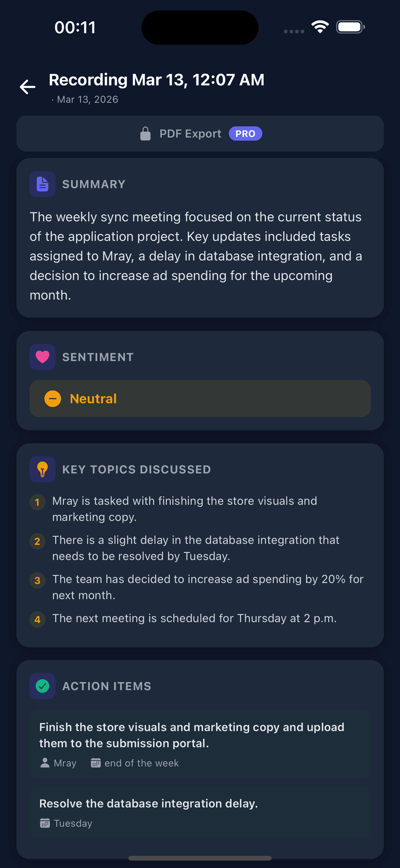Go back using the back arrow

pyautogui.click(x=27, y=87)
